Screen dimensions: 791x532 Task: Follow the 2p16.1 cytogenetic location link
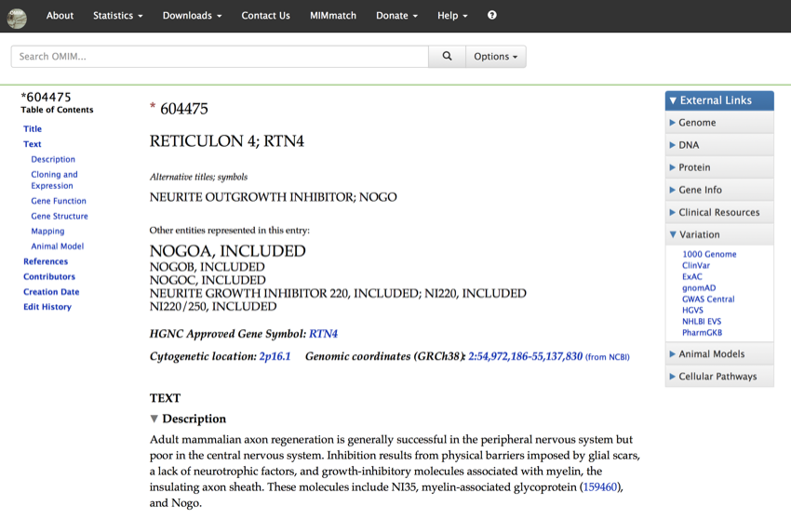click(x=275, y=356)
